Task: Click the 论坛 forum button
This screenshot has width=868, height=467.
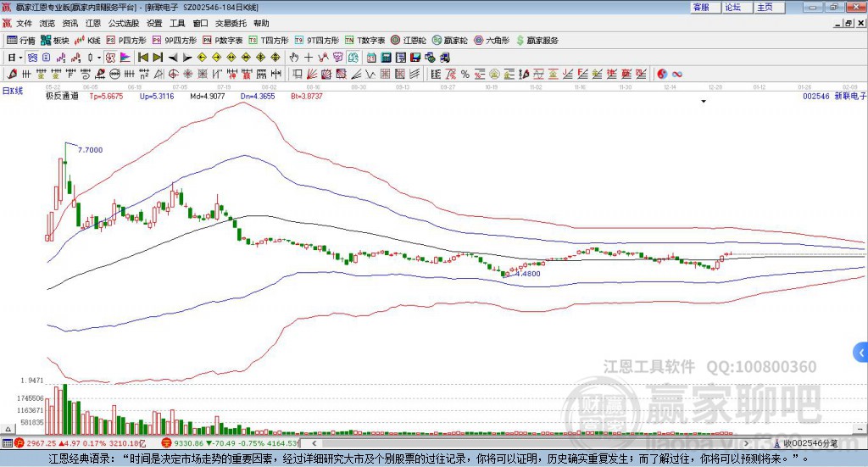Action: pyautogui.click(x=737, y=7)
